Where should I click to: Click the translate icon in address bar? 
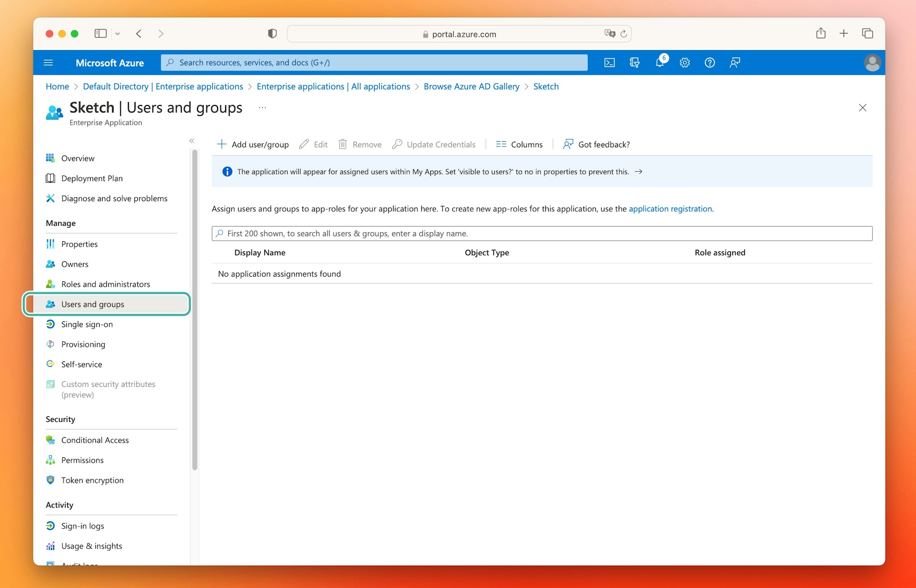pyautogui.click(x=610, y=33)
